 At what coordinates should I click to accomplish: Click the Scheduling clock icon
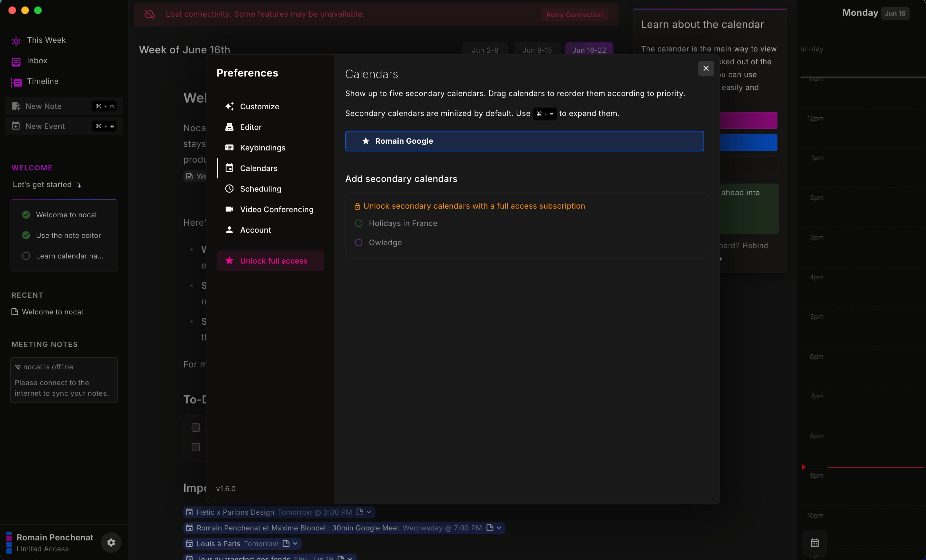[229, 189]
